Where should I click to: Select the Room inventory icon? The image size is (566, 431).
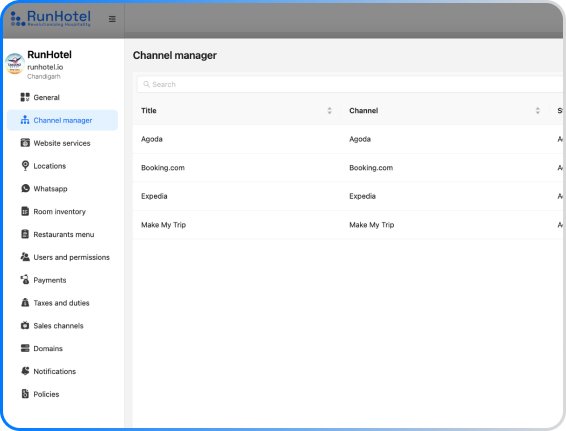click(x=25, y=211)
